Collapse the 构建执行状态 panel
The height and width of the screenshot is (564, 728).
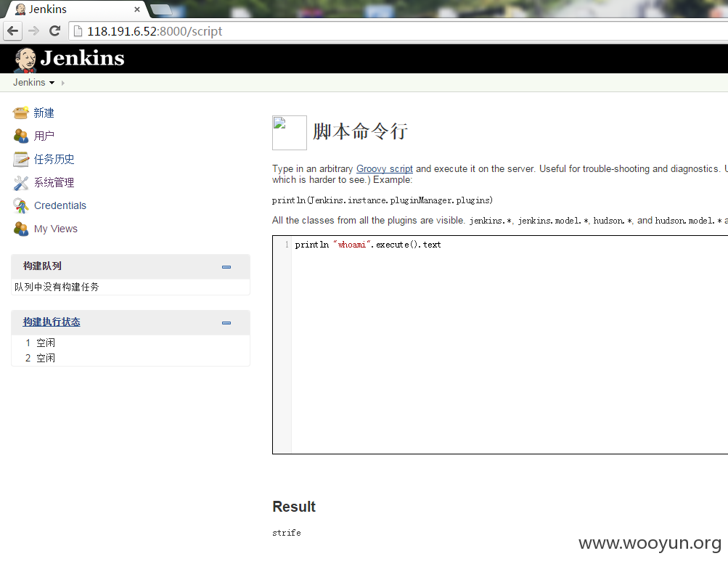click(226, 323)
